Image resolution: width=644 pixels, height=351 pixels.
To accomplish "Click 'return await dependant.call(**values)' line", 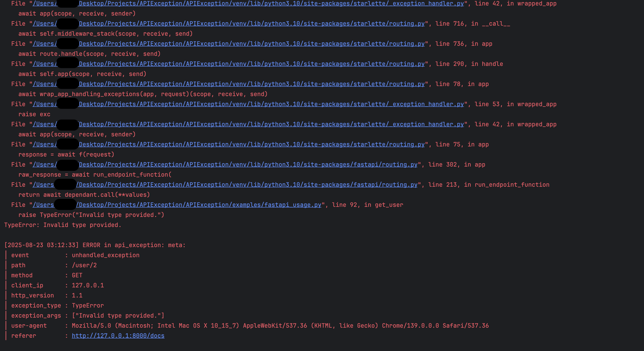I will point(84,195).
